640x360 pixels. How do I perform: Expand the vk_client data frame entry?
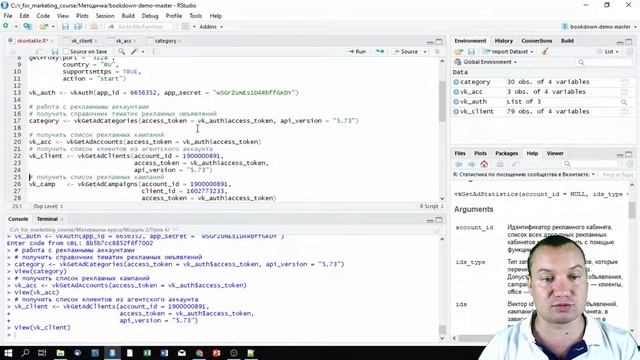(456, 111)
